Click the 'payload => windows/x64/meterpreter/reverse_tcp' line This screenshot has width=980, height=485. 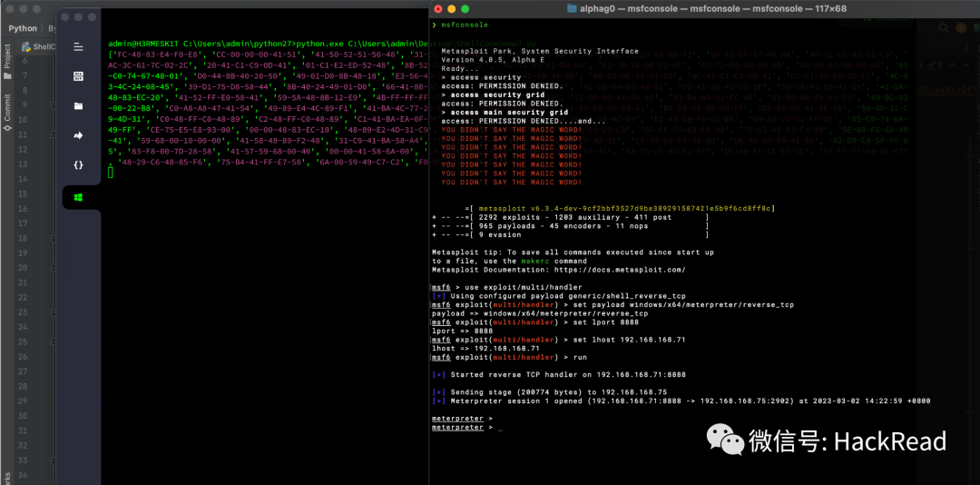539,313
